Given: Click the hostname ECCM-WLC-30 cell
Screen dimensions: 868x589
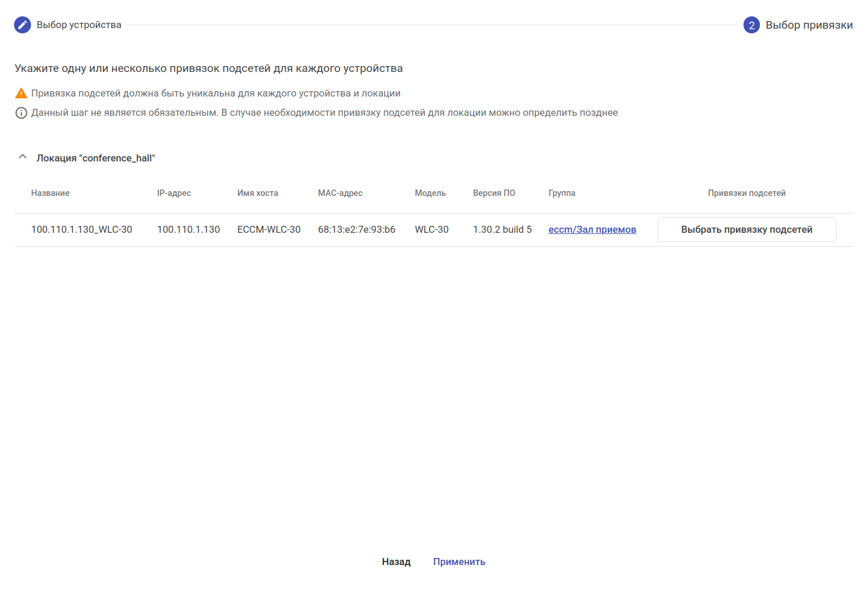Looking at the screenshot, I should click(x=269, y=230).
